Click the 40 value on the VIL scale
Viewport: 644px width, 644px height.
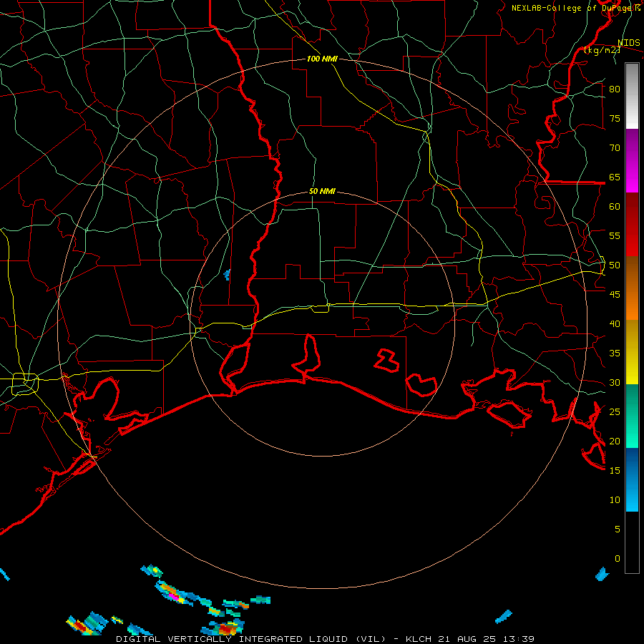point(615,323)
